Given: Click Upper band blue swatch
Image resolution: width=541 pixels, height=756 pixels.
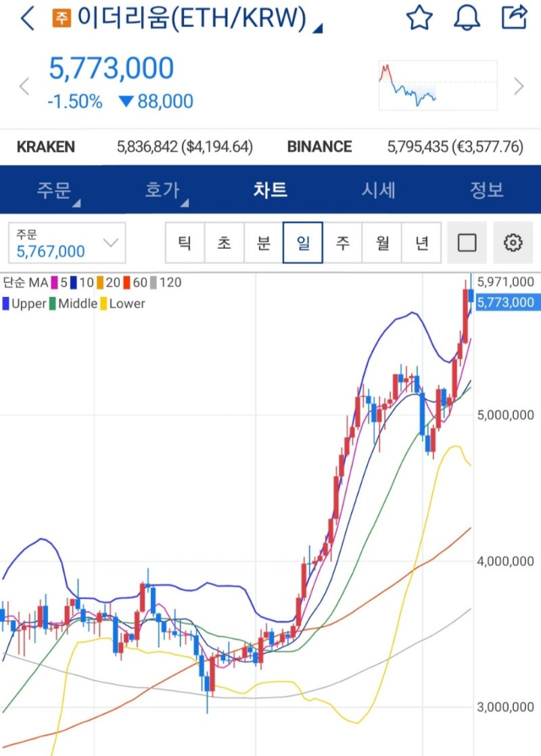Looking at the screenshot, I should coord(6,304).
